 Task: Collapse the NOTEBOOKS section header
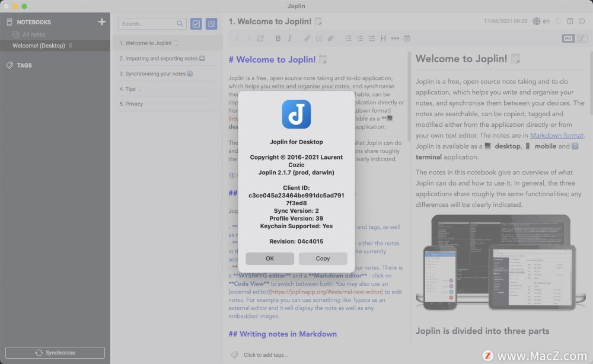click(34, 22)
